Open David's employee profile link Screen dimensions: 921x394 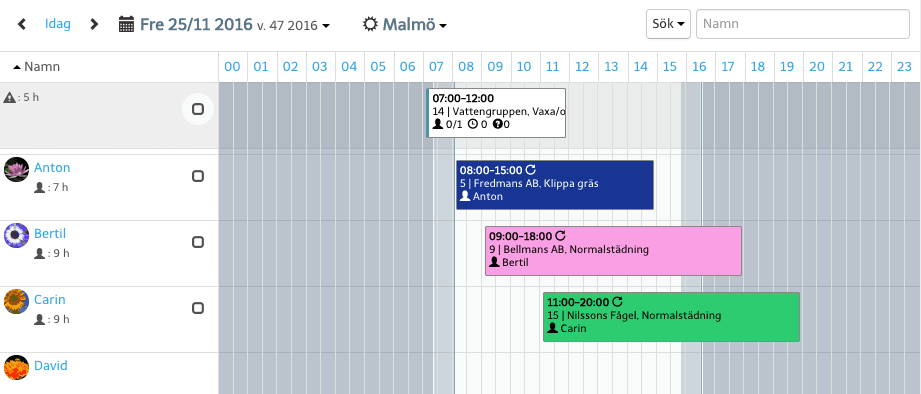click(51, 366)
